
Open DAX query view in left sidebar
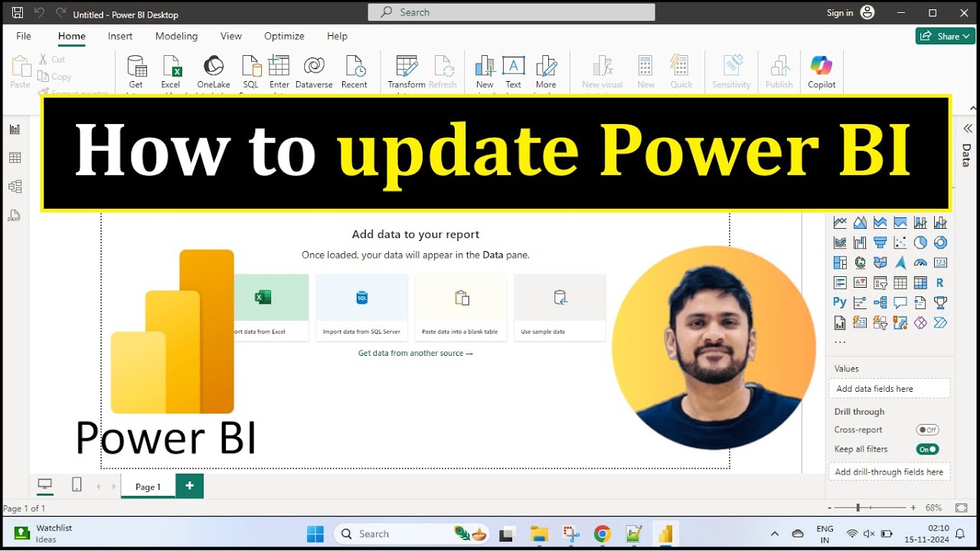[15, 216]
